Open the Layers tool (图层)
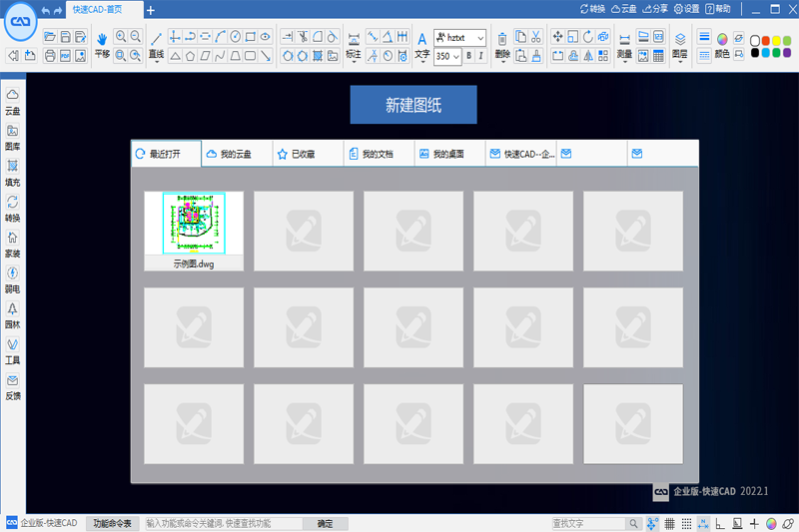This screenshot has height=532, width=799. pyautogui.click(x=680, y=45)
